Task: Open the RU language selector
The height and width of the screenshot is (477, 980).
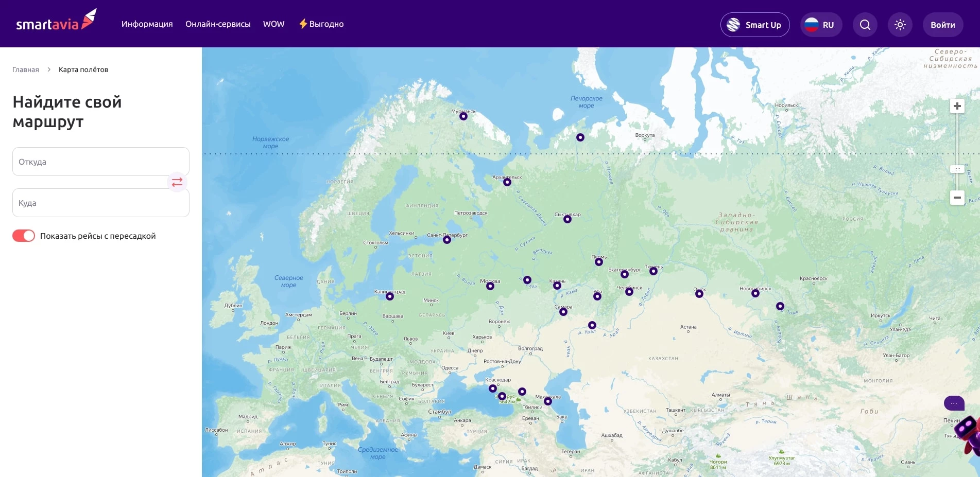Action: 821,24
